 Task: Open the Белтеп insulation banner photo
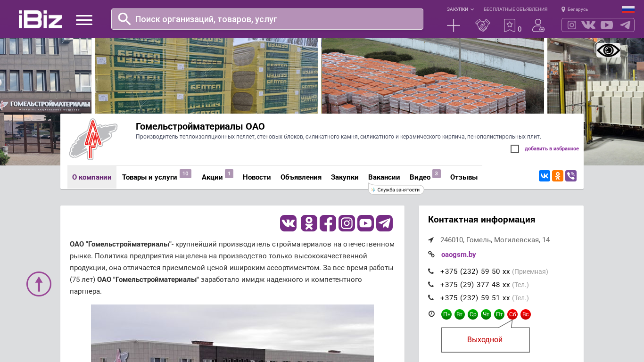click(x=206, y=76)
